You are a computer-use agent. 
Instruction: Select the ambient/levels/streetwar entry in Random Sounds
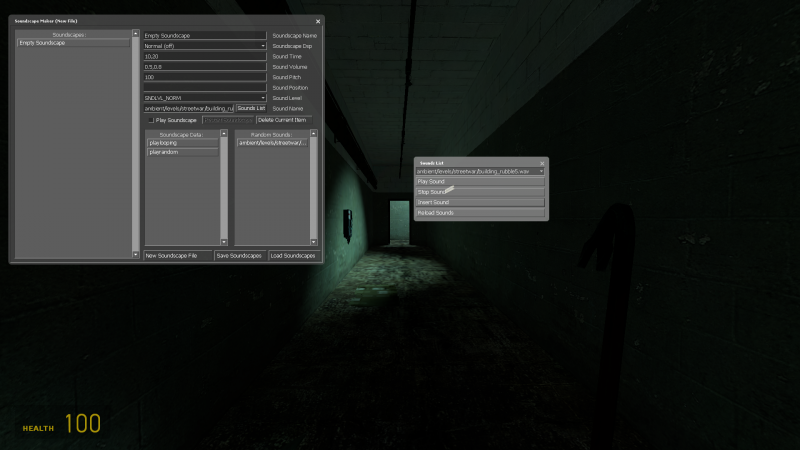coord(272,143)
